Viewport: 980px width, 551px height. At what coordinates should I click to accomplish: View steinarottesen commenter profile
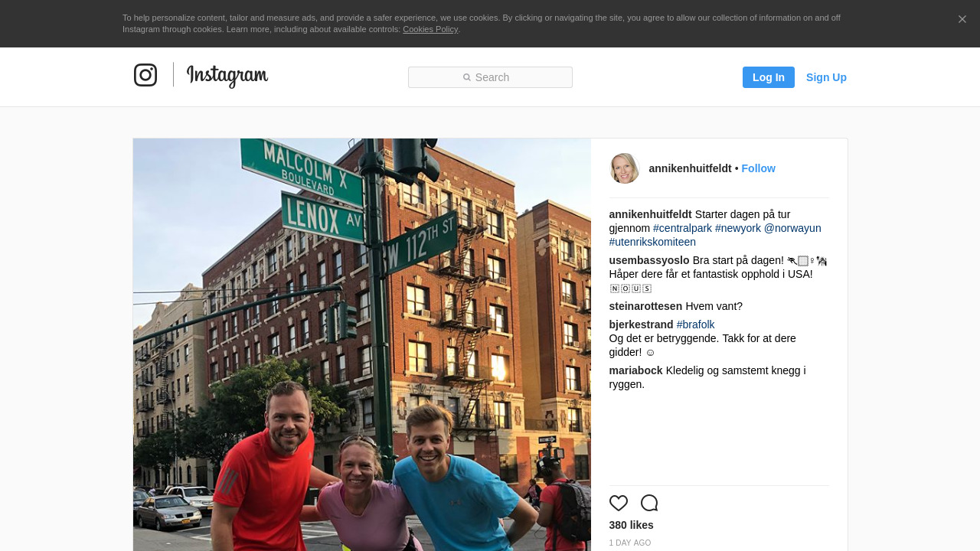pyautogui.click(x=645, y=306)
